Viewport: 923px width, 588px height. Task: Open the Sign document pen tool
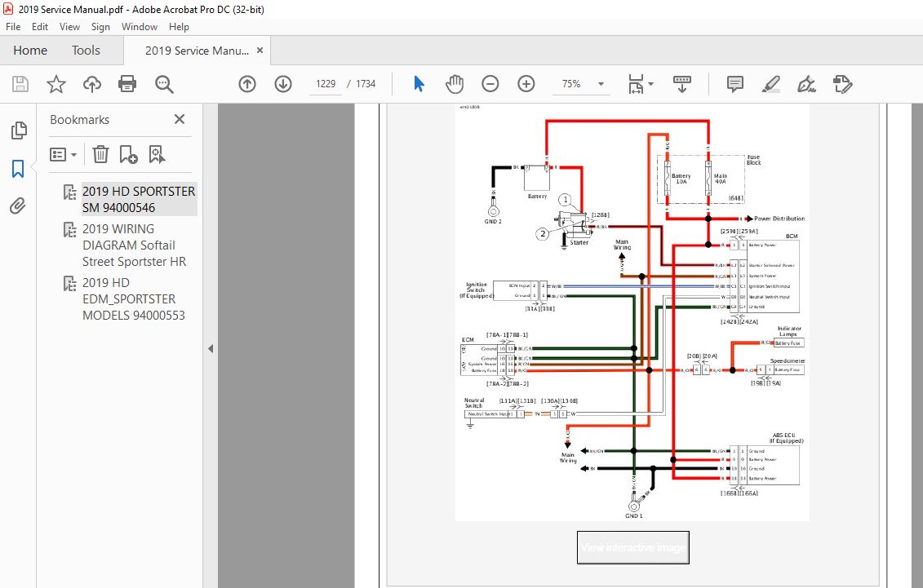pyautogui.click(x=806, y=84)
